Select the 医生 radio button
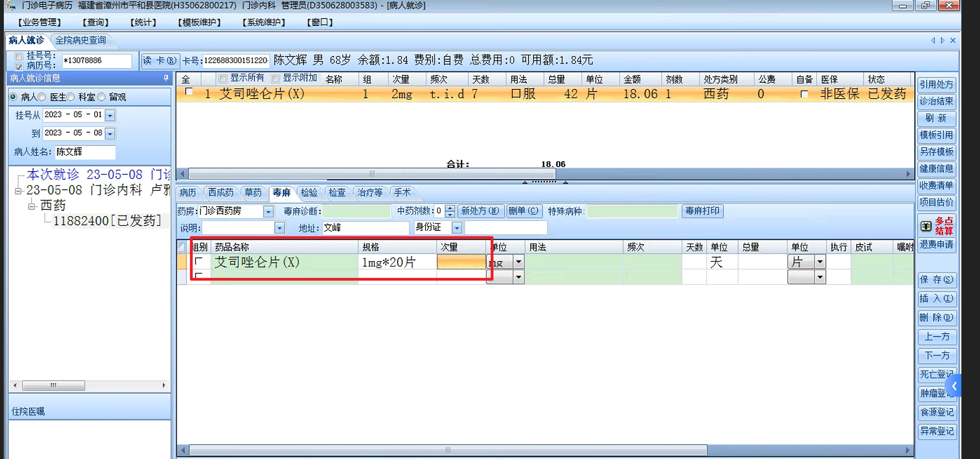 (x=42, y=97)
